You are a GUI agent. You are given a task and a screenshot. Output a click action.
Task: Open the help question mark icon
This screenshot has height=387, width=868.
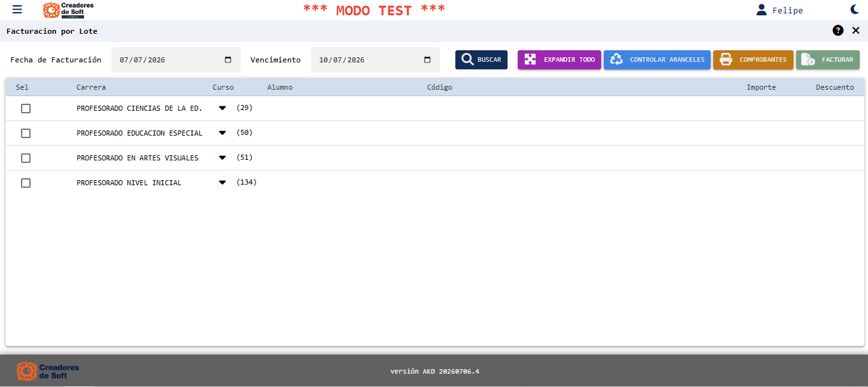838,31
